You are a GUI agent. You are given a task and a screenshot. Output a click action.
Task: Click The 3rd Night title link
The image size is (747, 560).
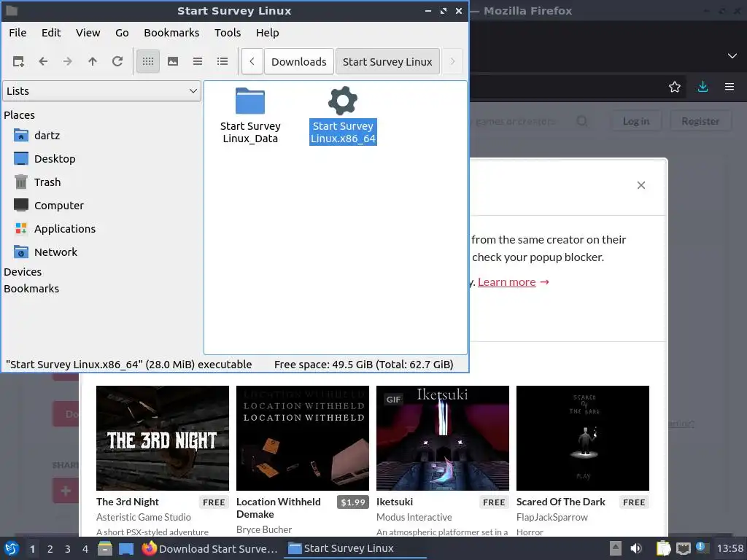coord(127,502)
